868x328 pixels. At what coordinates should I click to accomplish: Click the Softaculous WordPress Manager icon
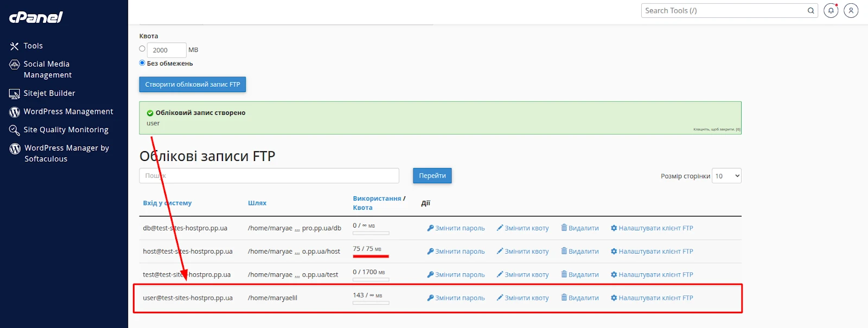pos(15,149)
